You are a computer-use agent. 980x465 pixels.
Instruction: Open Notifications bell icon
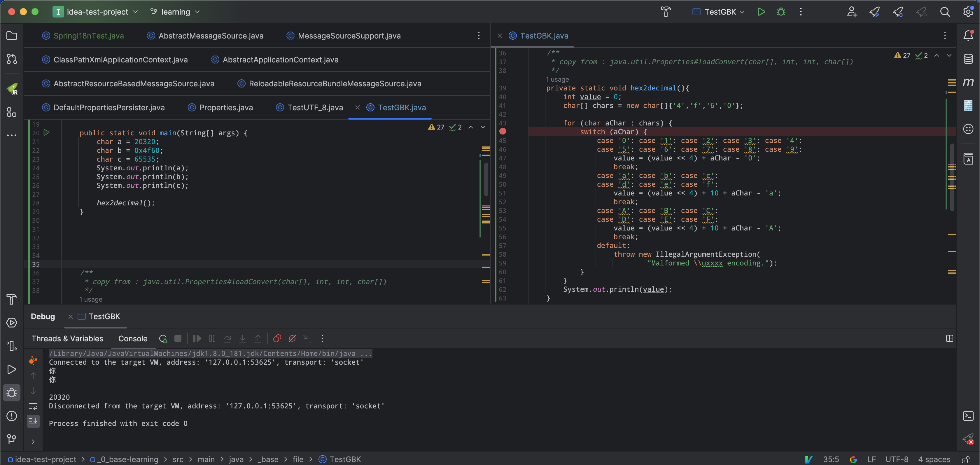(968, 35)
